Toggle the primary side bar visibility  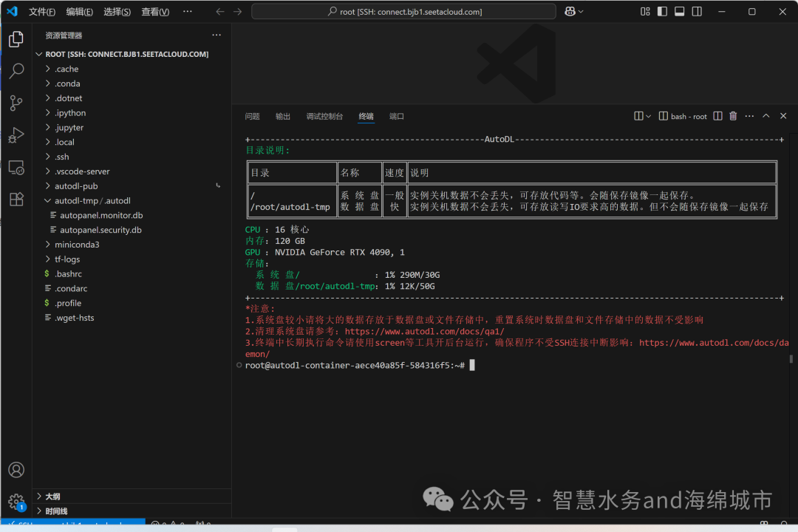point(662,11)
